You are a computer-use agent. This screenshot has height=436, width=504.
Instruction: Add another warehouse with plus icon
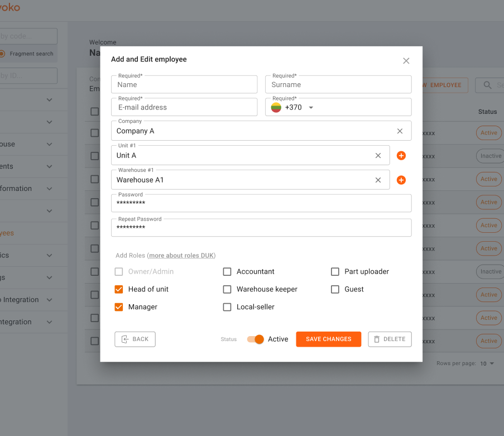[x=401, y=180]
